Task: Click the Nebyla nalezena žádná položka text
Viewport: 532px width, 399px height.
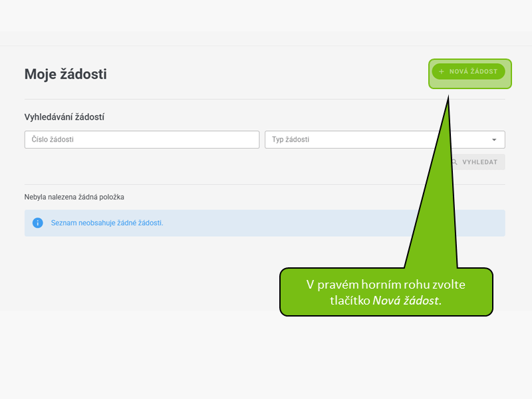Action: [x=74, y=197]
